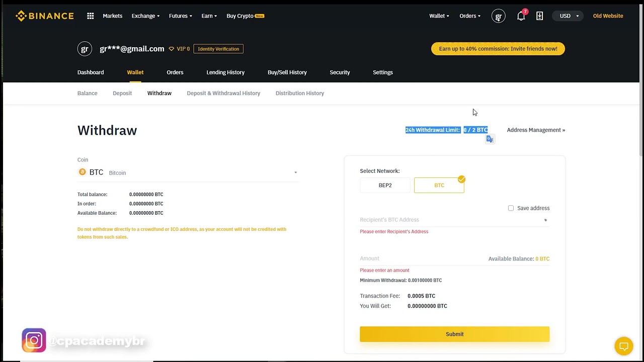Open the BTC Bitcoin coin selector

point(188,172)
